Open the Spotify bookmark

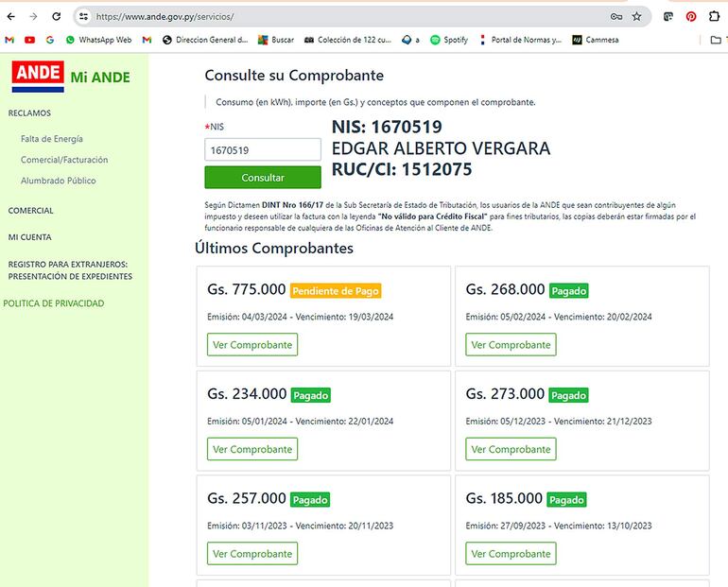point(449,40)
